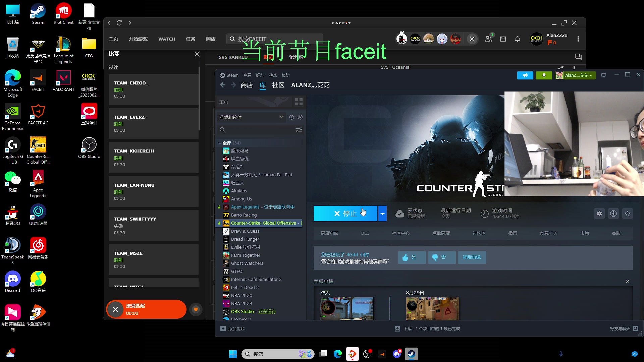This screenshot has height=362, width=644.
Task: Open CS:GO game info icon
Action: click(x=613, y=214)
